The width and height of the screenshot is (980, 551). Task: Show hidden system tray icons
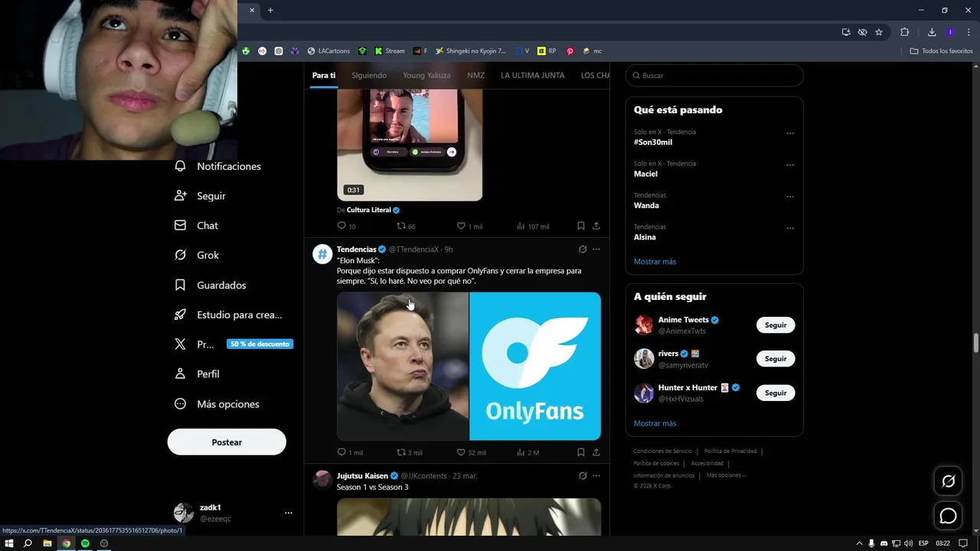pos(859,543)
